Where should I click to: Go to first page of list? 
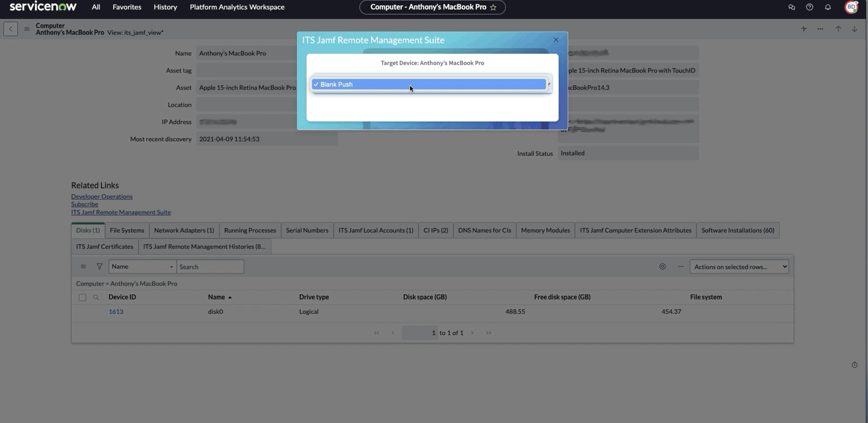(376, 333)
